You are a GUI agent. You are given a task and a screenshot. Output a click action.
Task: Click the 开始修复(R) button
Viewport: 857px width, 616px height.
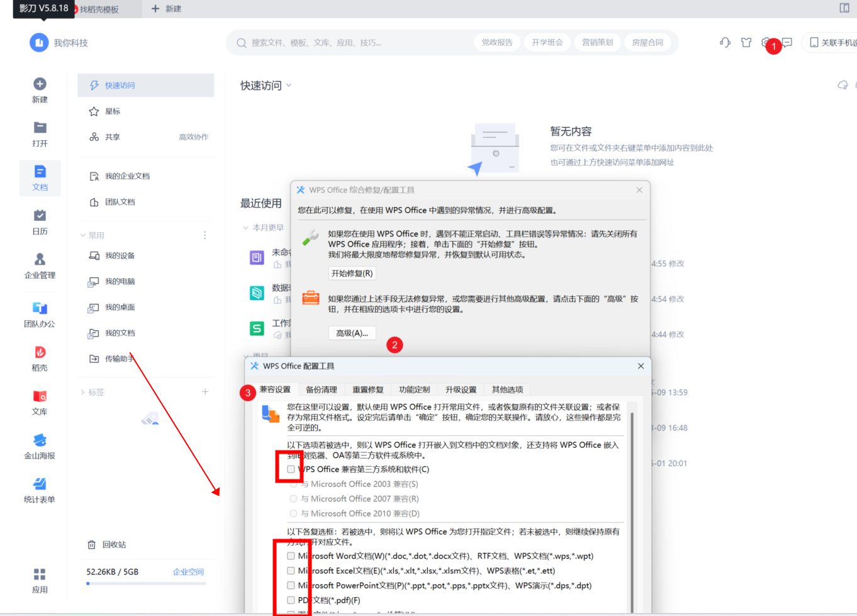[352, 274]
